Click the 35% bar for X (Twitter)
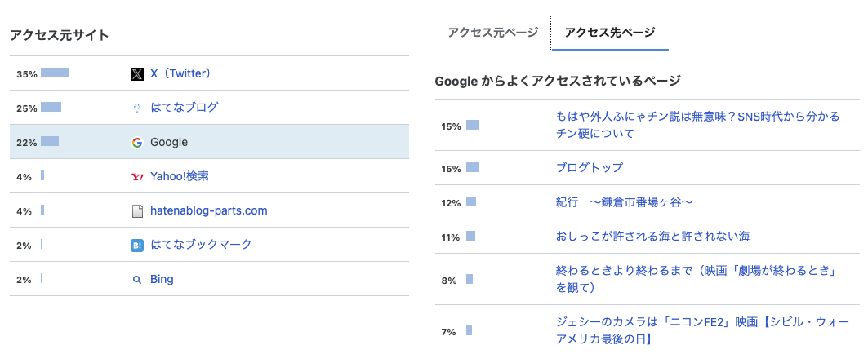 coord(55,73)
